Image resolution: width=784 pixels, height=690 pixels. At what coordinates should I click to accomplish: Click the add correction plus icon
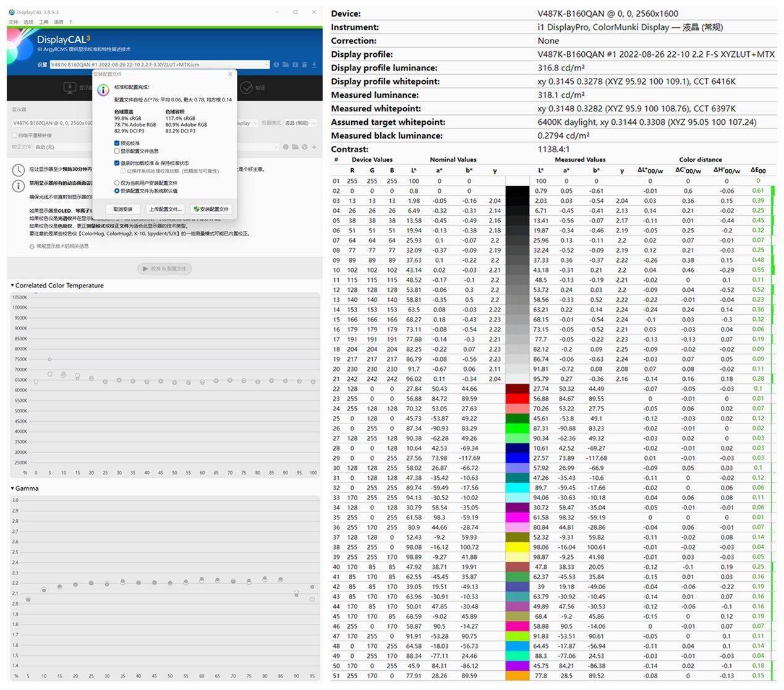click(x=314, y=147)
